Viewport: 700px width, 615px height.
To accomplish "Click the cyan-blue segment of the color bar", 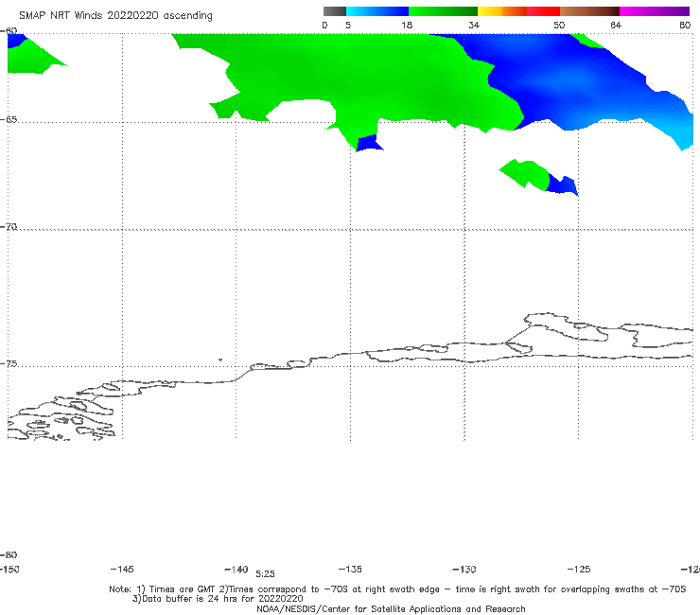I will tap(377, 11).
